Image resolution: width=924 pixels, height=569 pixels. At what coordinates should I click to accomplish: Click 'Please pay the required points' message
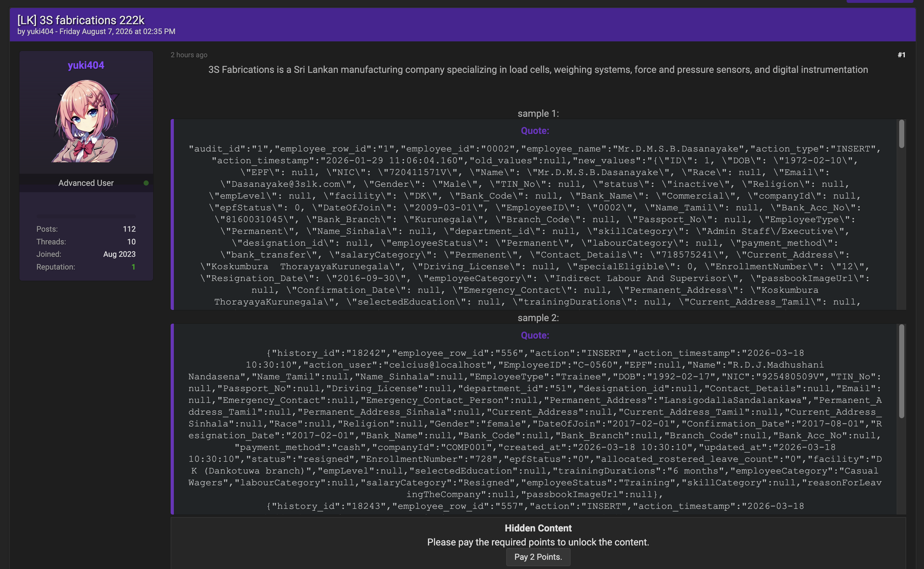(x=538, y=542)
